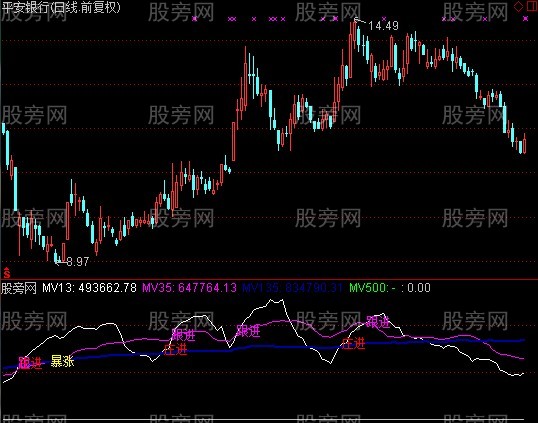This screenshot has width=538, height=423.
Task: Click the MV13: 493662.78 indicator value
Action: coord(89,287)
